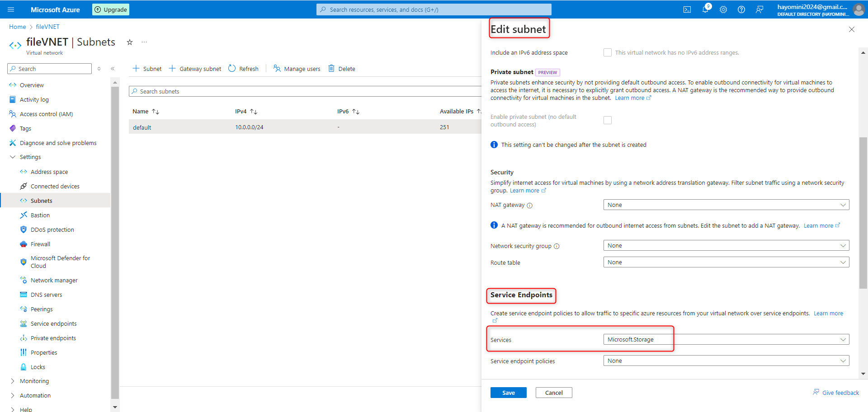Open the Private subnet Learn more link

633,98
